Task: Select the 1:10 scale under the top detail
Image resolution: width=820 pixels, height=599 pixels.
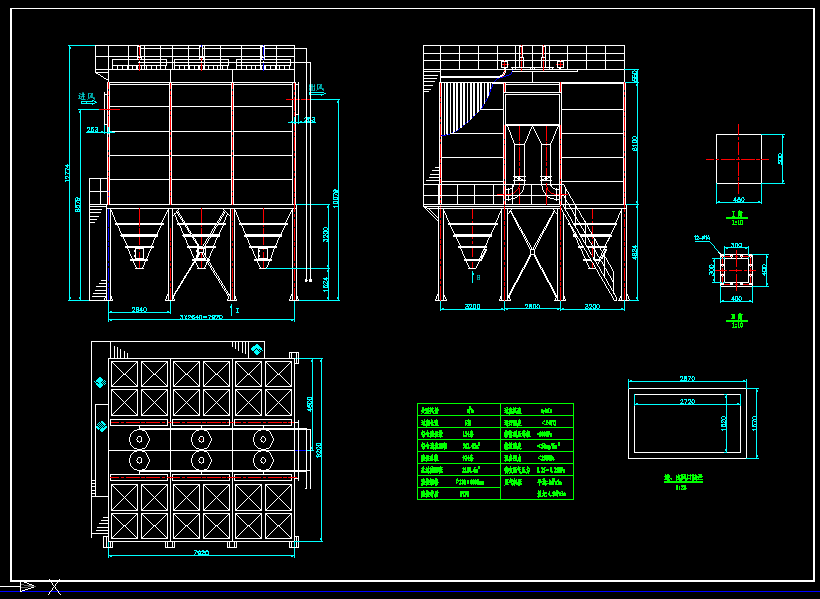Action: coord(737,222)
